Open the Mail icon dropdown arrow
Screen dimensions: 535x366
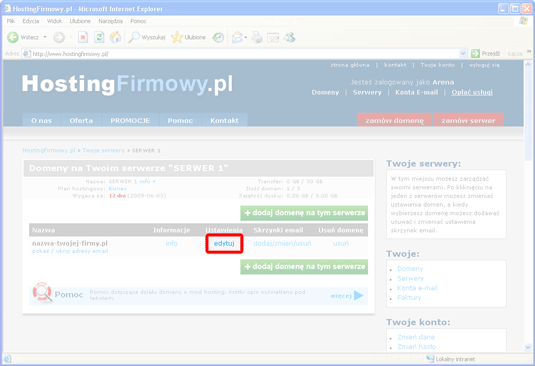tap(246, 37)
